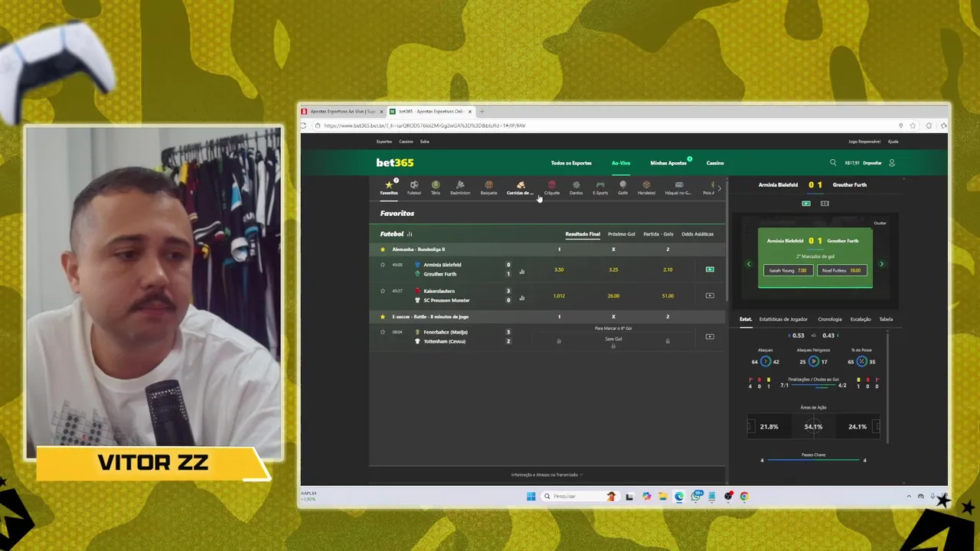This screenshot has width=980, height=551.
Task: Open live stream icon for Kaiserslautern row
Action: 710,295
